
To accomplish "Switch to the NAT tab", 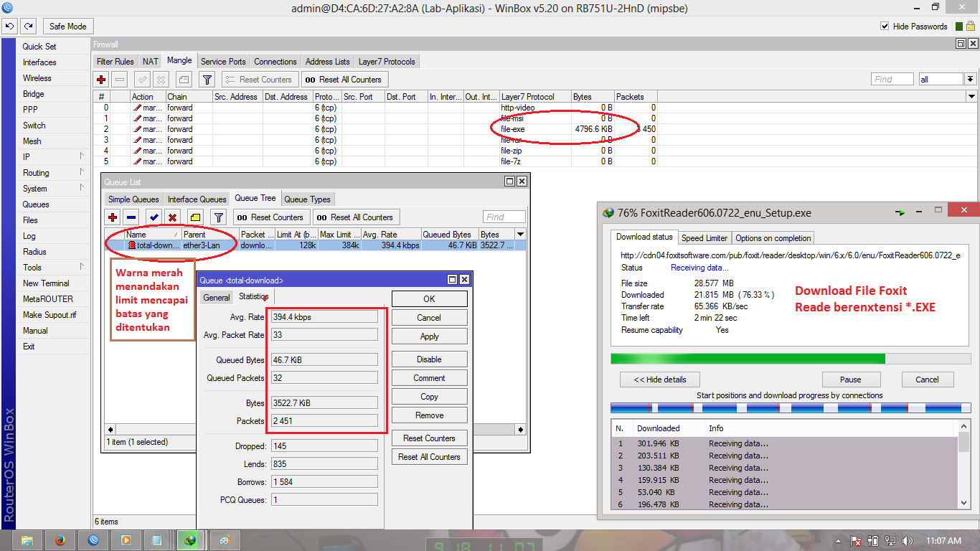I will pos(150,62).
